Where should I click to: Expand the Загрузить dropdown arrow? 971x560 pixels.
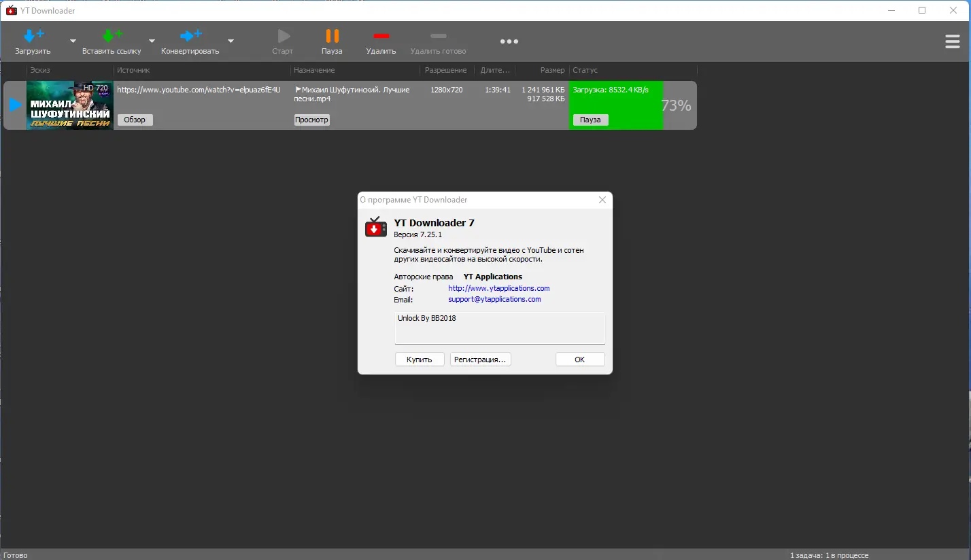(71, 41)
